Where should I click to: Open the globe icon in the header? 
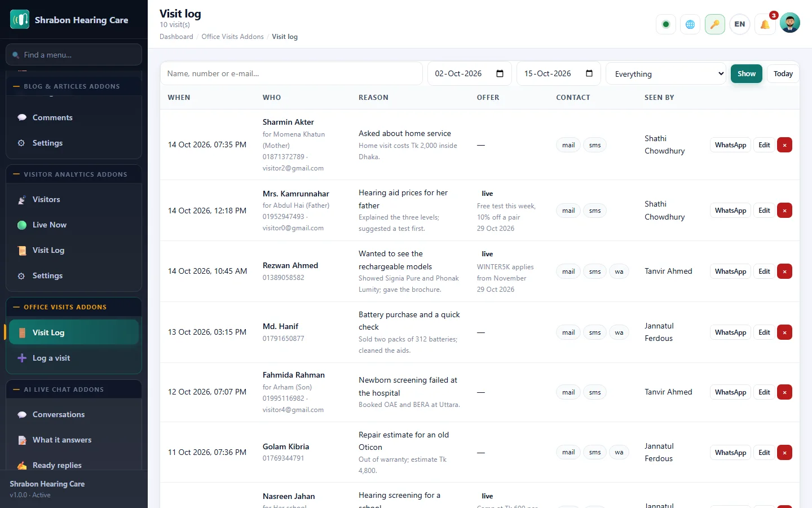point(690,24)
